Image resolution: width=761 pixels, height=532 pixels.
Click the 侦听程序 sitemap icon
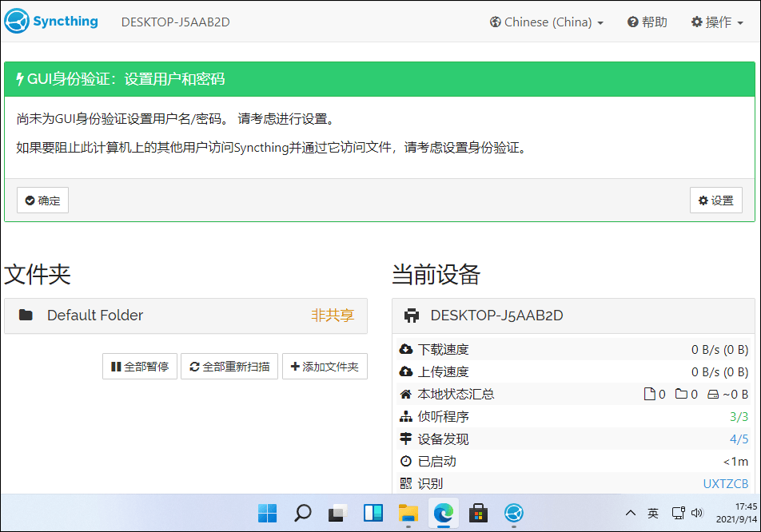(406, 416)
